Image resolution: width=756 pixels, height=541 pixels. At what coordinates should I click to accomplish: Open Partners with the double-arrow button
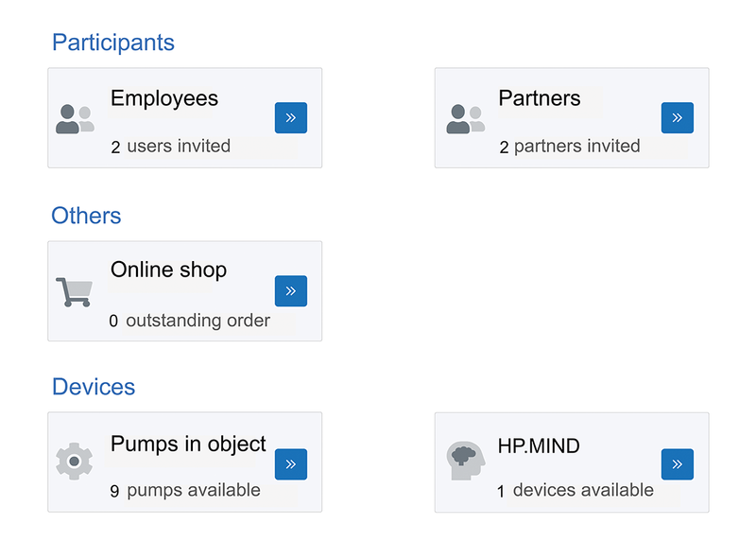(x=678, y=118)
